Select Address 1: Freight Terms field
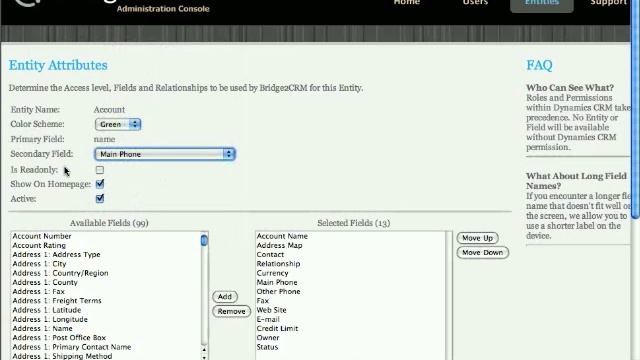Image resolution: width=640 pixels, height=360 pixels. coord(106,301)
